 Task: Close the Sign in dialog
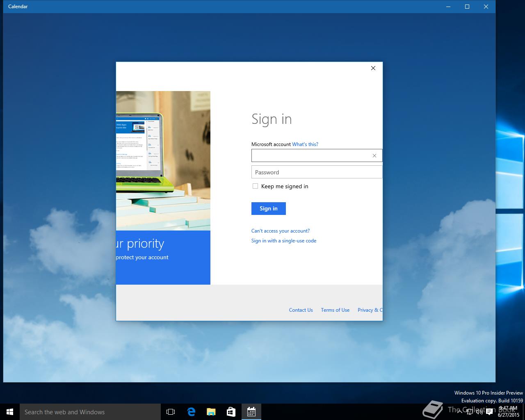coord(373,68)
